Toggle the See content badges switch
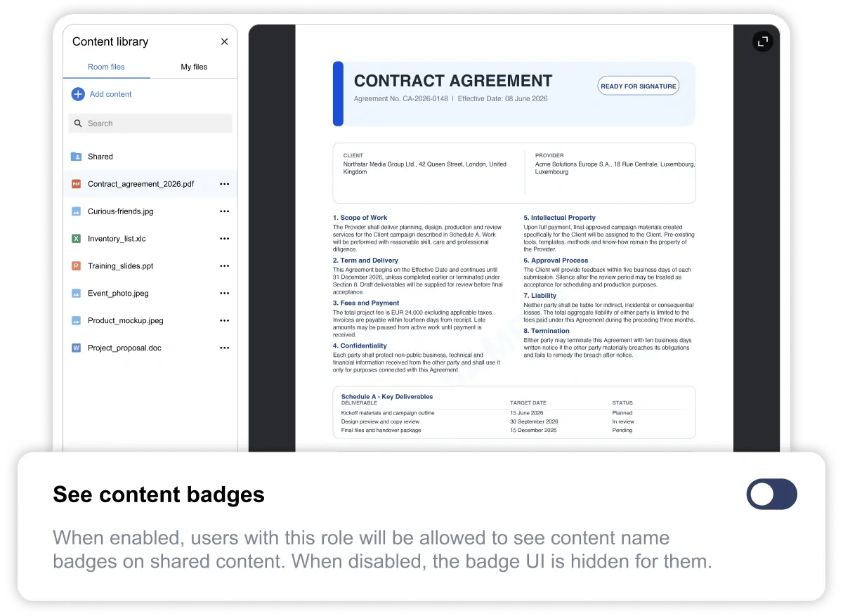The height and width of the screenshot is (616, 843). pyautogui.click(x=771, y=494)
